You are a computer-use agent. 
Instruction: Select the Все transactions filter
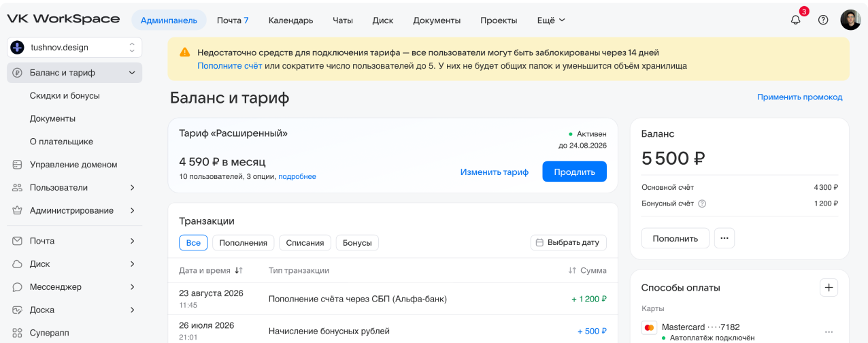click(x=193, y=242)
